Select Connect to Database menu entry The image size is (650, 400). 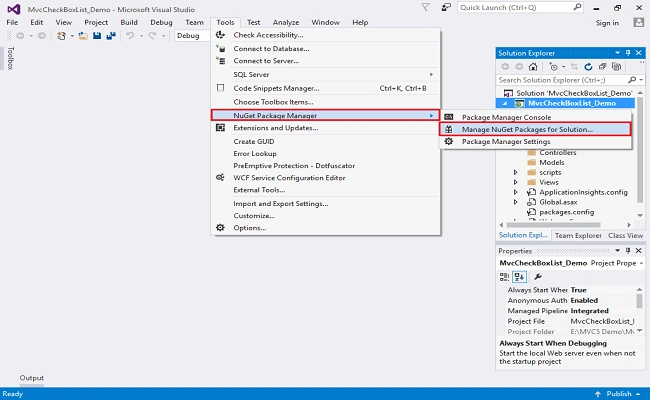(326, 48)
